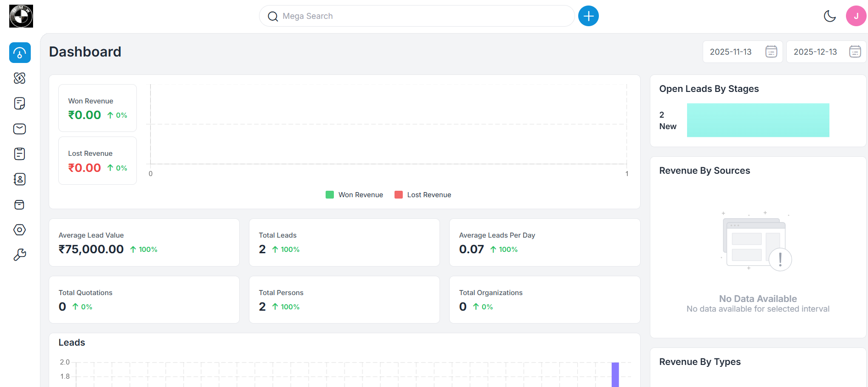This screenshot has height=387, width=868.
Task: Open the Leads sidebar icon
Action: (x=20, y=78)
